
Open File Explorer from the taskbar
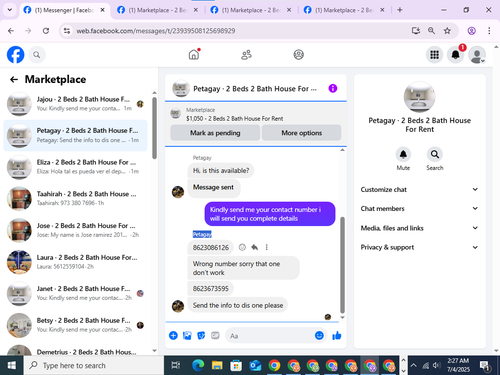click(x=217, y=366)
